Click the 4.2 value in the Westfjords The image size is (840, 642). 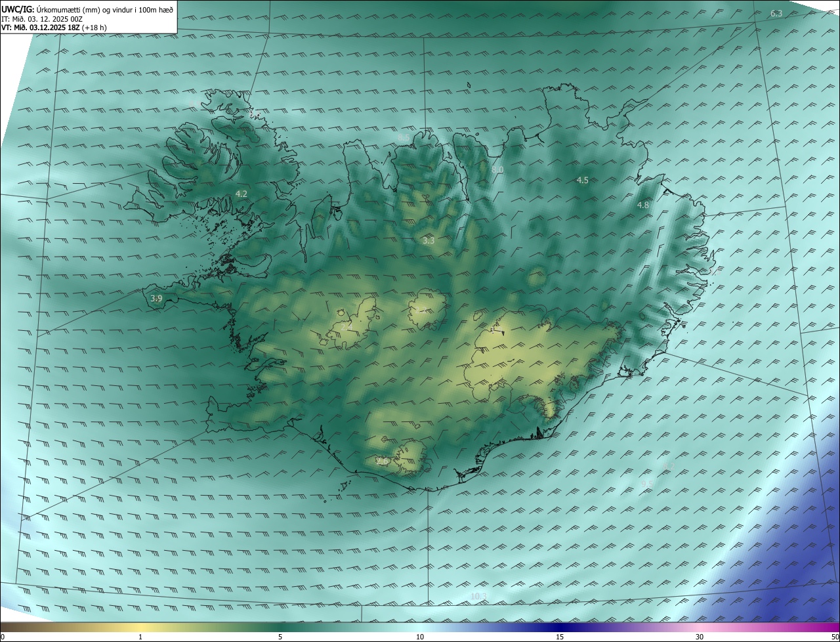pos(241,194)
